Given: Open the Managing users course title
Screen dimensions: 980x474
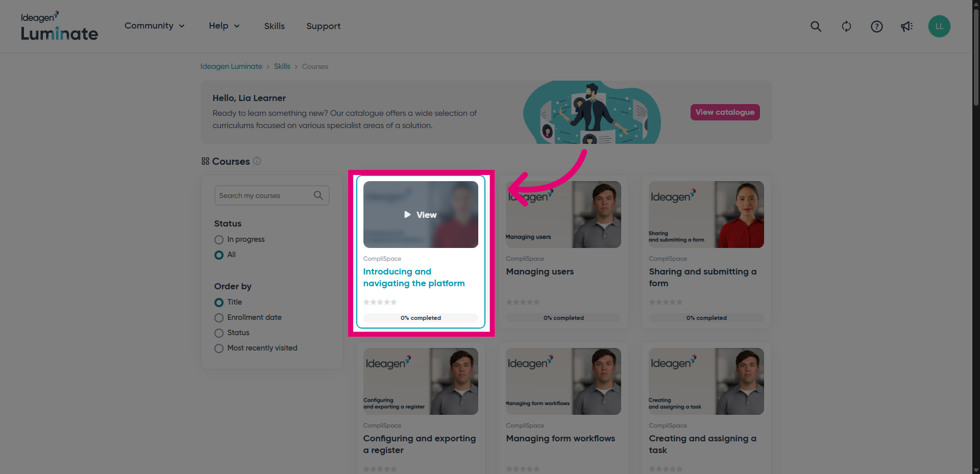Looking at the screenshot, I should (540, 272).
